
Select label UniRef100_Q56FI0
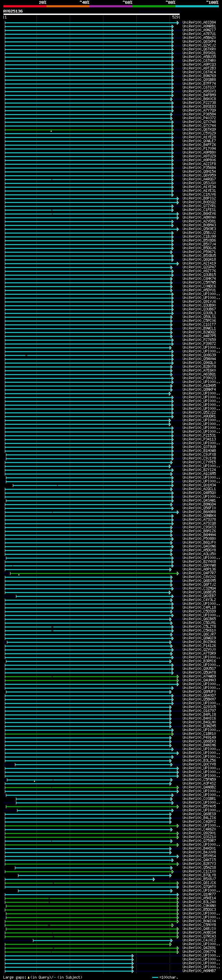(199, 508)
